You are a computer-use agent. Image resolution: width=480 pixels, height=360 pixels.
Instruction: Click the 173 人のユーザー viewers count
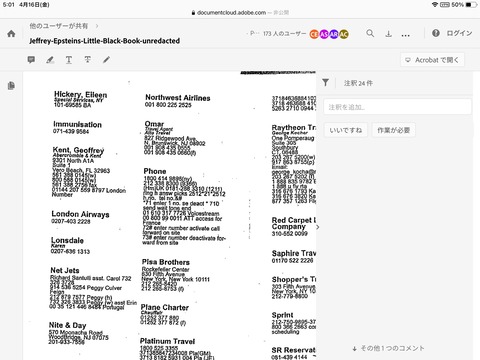click(284, 34)
